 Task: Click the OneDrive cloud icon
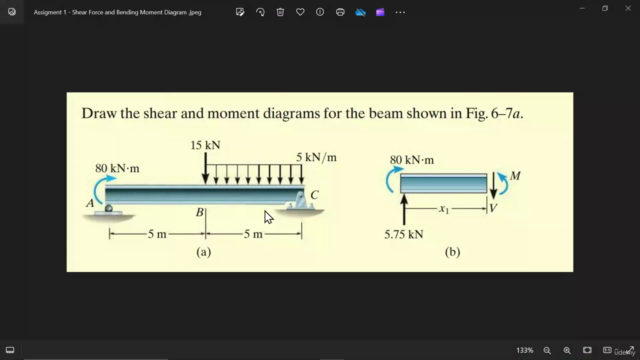pyautogui.click(x=360, y=12)
